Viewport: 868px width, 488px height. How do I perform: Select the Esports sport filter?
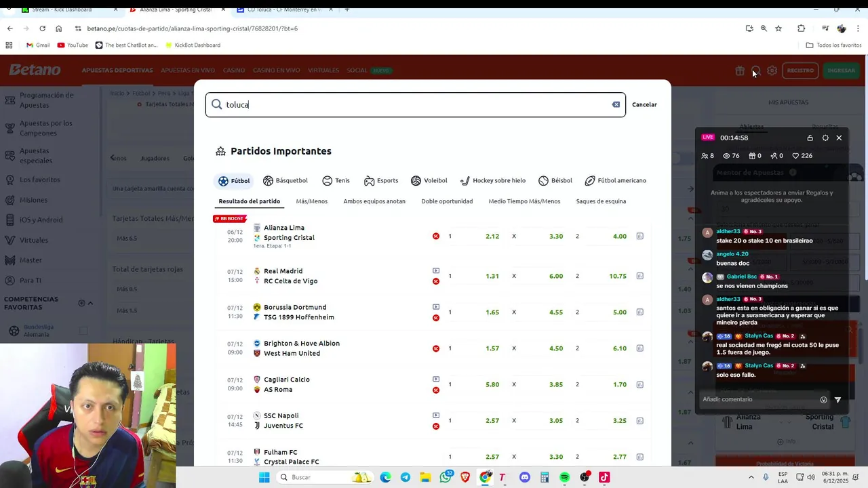[x=381, y=181]
